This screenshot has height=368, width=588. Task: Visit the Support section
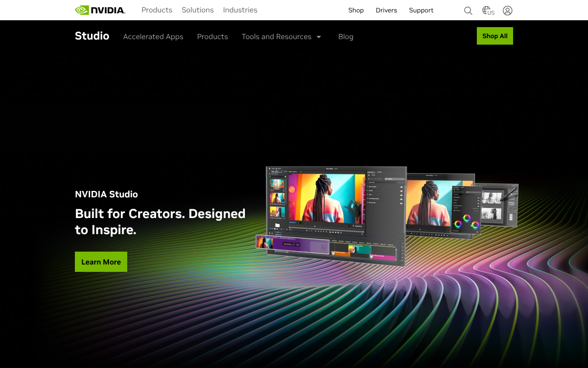point(421,10)
